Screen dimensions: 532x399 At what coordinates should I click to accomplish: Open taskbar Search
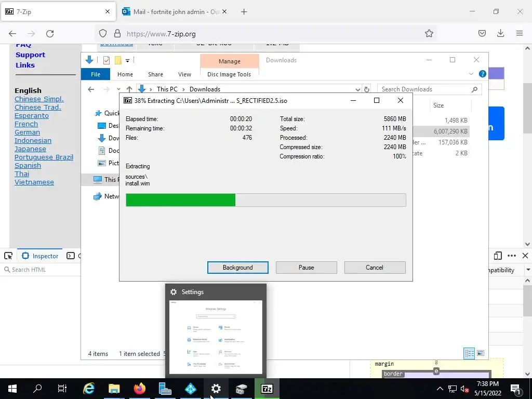(x=37, y=389)
